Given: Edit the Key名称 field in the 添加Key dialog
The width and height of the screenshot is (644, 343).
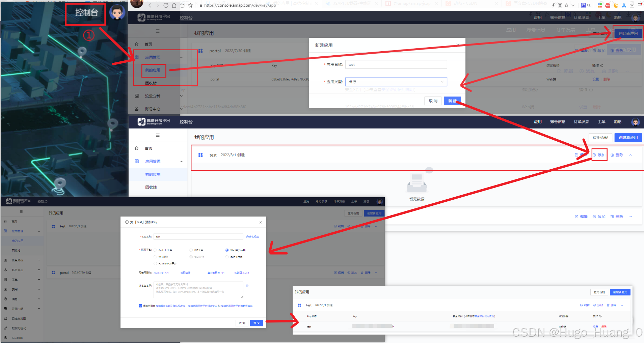Looking at the screenshot, I should point(198,237).
